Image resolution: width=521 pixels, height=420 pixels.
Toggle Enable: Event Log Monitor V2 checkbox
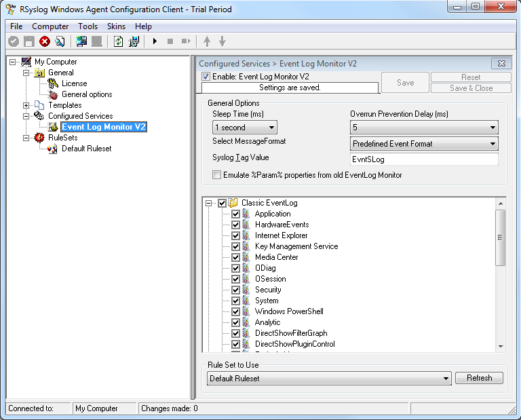point(206,77)
